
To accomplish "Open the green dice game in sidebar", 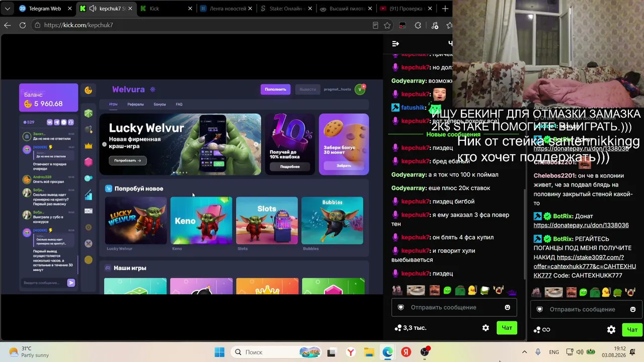I will coord(89,114).
